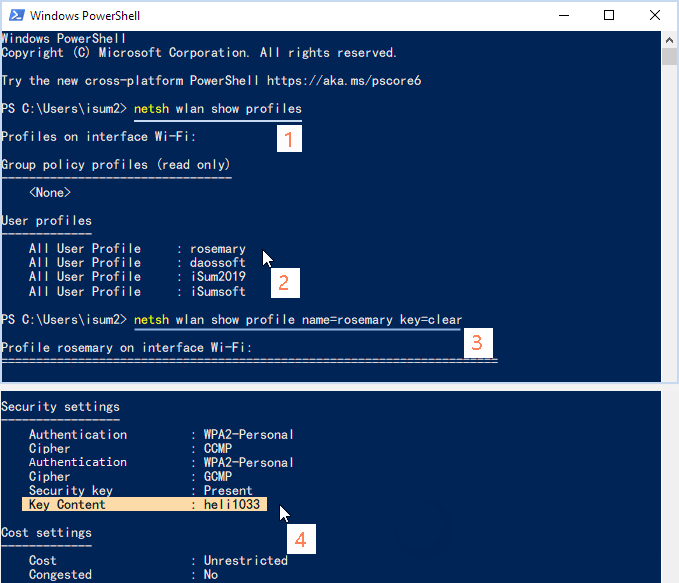
Task: Click the scrollbar up arrow
Action: [669, 40]
